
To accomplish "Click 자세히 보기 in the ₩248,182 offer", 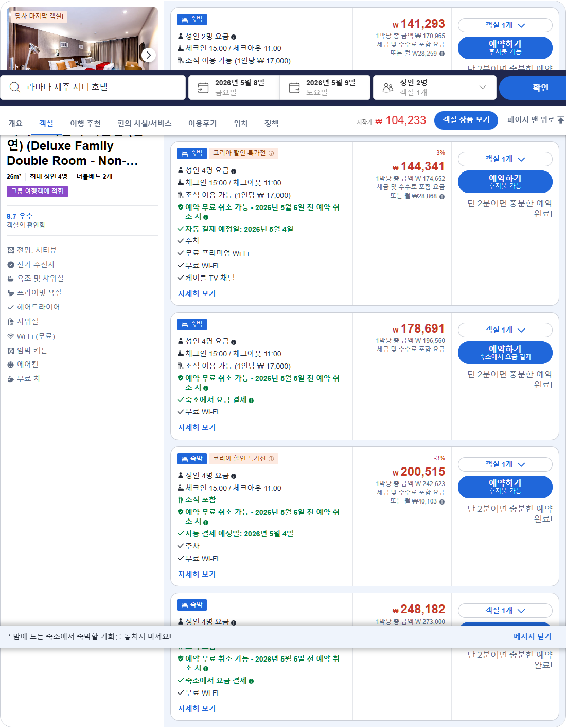I will (x=197, y=709).
